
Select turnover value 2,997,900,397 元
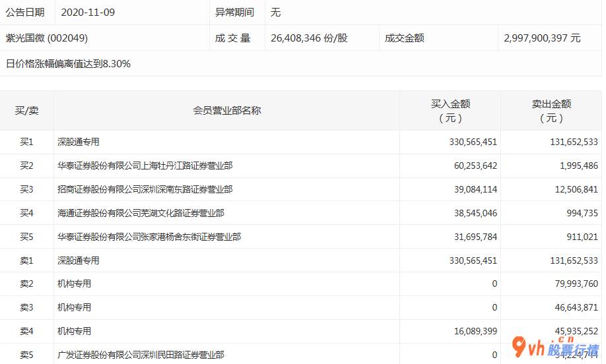tap(542, 38)
